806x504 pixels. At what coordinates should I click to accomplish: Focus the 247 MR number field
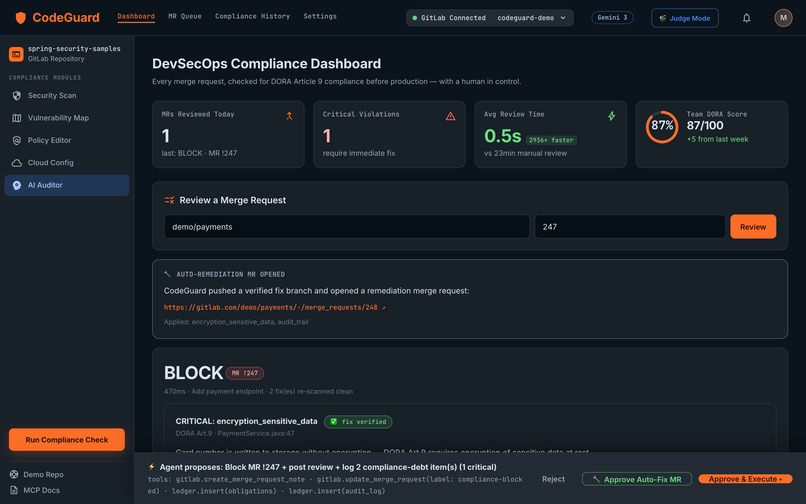(630, 227)
